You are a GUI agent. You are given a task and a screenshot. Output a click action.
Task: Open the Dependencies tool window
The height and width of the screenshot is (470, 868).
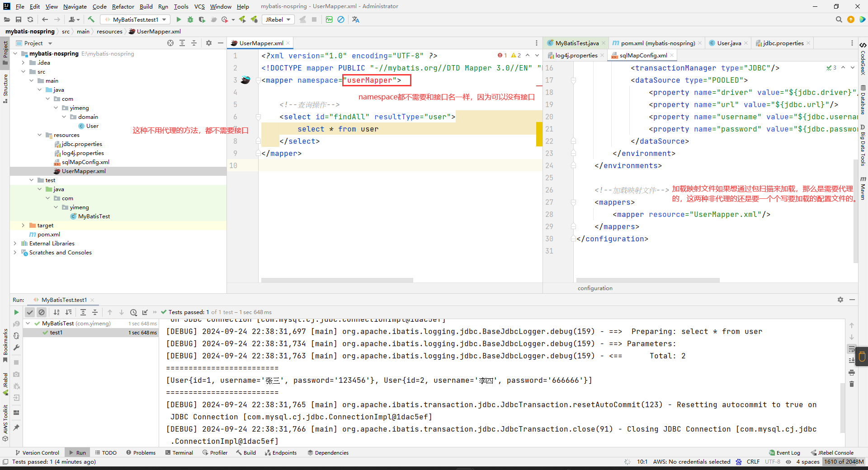point(328,452)
